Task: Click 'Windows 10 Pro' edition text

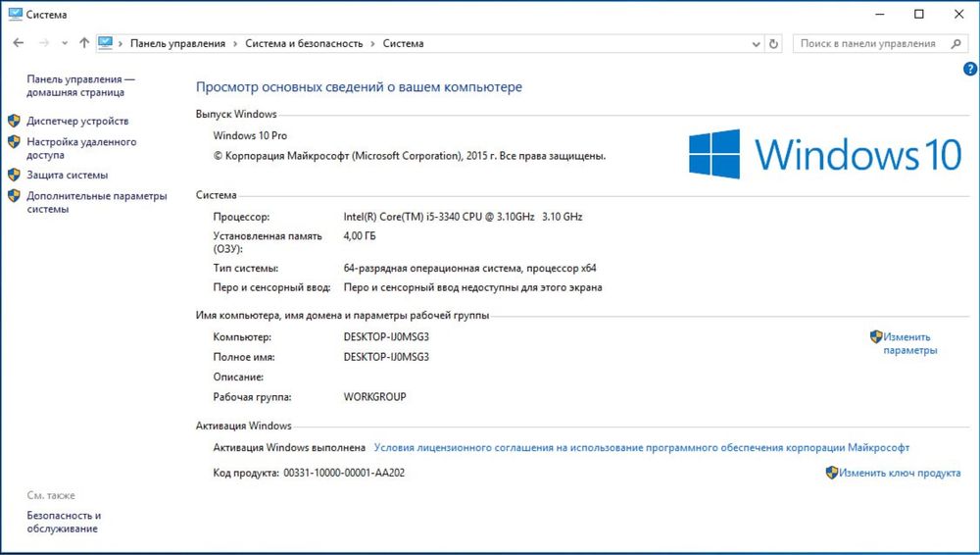Action: point(250,135)
